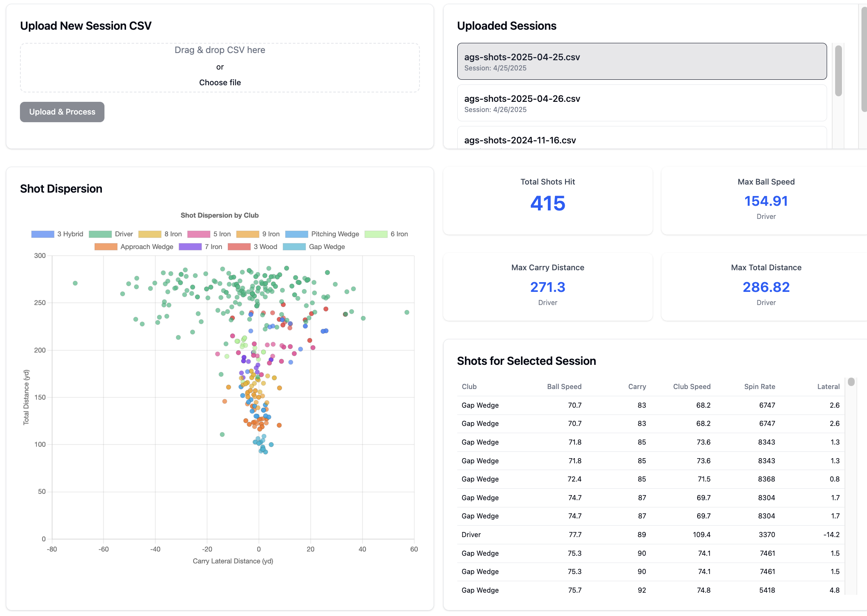Toggle 3 Wood legend swatch
Viewport: 867px width, 616px height.
click(x=239, y=247)
